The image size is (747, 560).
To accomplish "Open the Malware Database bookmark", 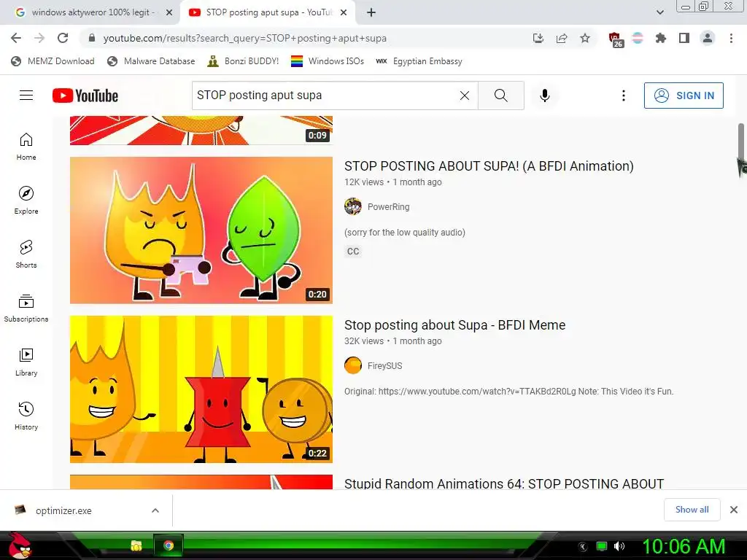I will coord(152,61).
